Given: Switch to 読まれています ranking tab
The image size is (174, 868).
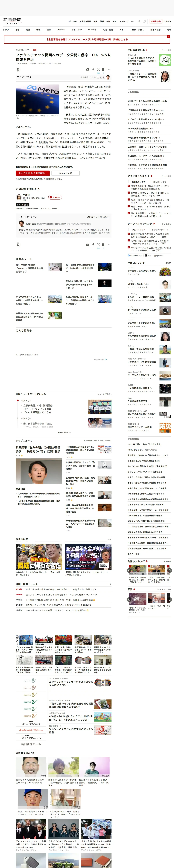Looking at the screenshot, I should 138,182.
